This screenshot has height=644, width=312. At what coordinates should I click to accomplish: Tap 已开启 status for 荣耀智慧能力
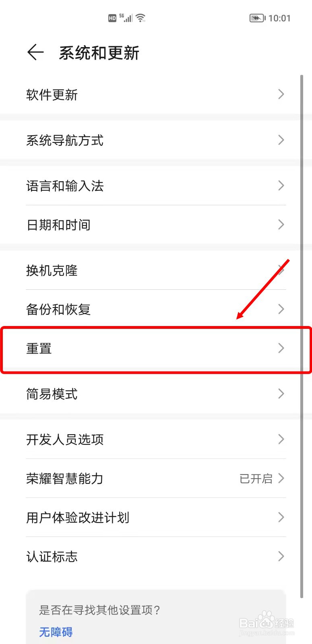click(x=256, y=479)
